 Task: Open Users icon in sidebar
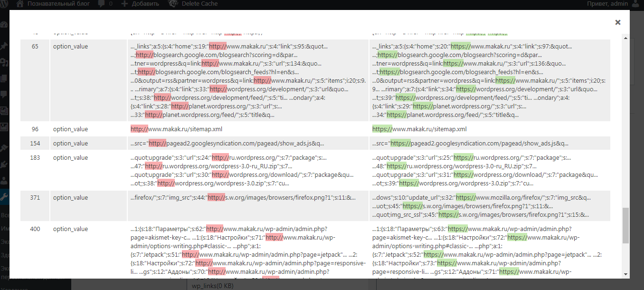4,180
